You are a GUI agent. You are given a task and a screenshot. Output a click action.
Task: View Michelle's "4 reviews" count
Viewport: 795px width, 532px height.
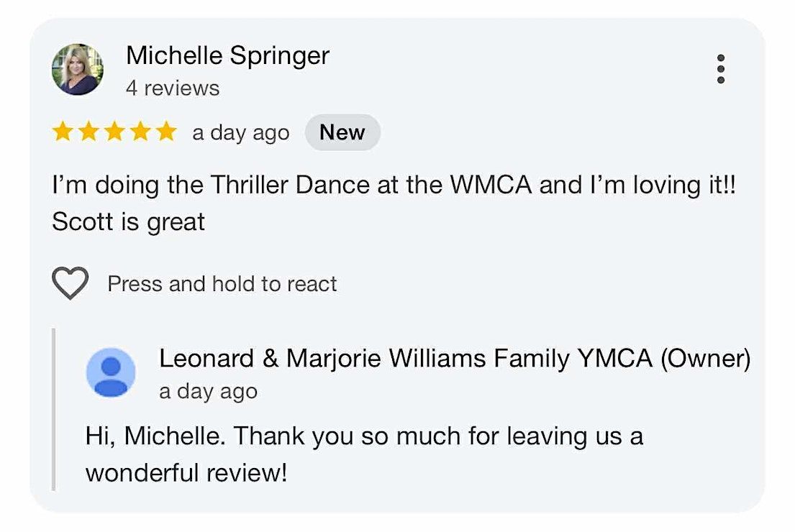[x=173, y=88]
